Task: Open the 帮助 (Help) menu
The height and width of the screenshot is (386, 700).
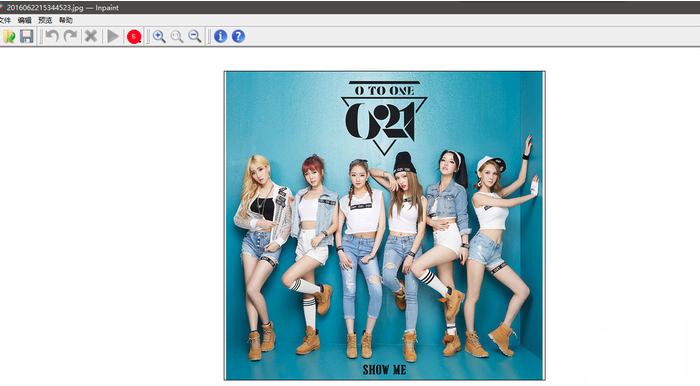Action: tap(66, 20)
